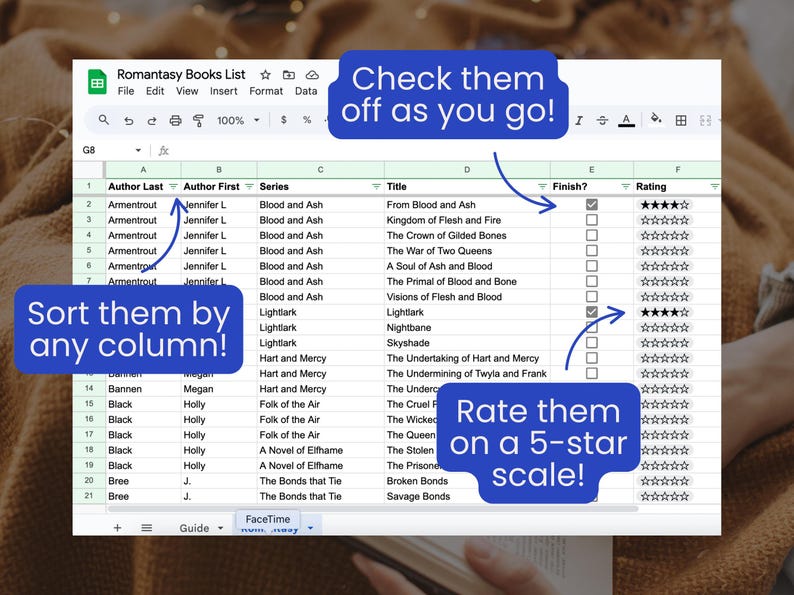Activate the paint format tool
This screenshot has width=794, height=595.
pos(198,121)
